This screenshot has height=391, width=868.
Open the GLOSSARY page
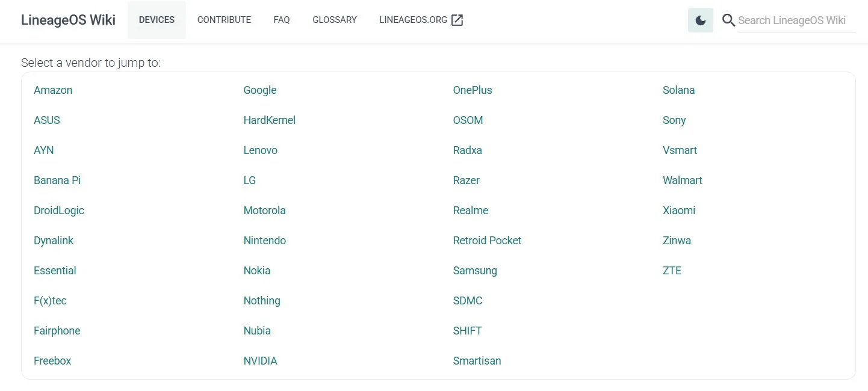pyautogui.click(x=335, y=20)
